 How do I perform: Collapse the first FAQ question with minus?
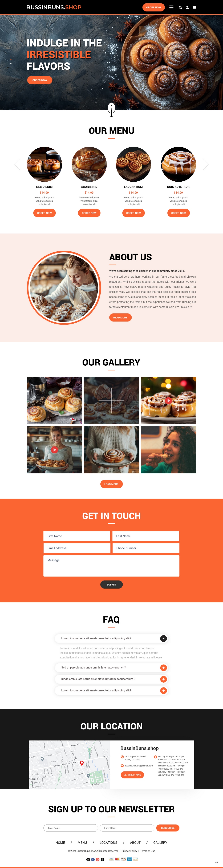[164, 638]
